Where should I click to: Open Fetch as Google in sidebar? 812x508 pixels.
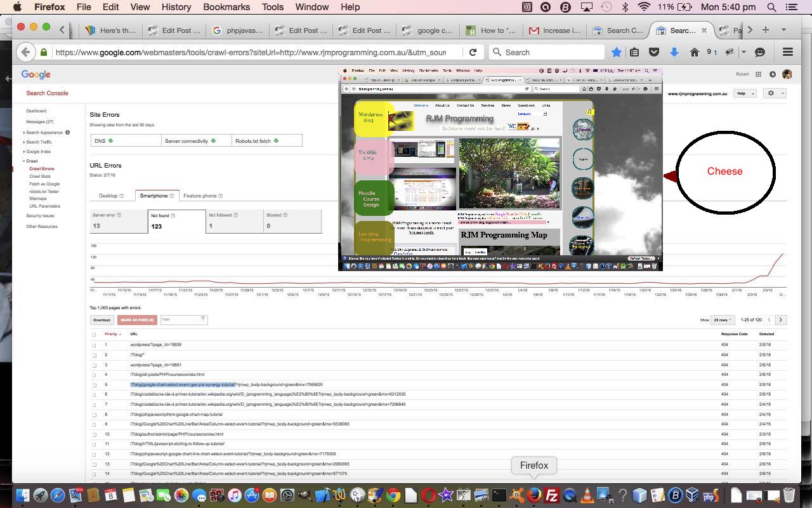[44, 184]
